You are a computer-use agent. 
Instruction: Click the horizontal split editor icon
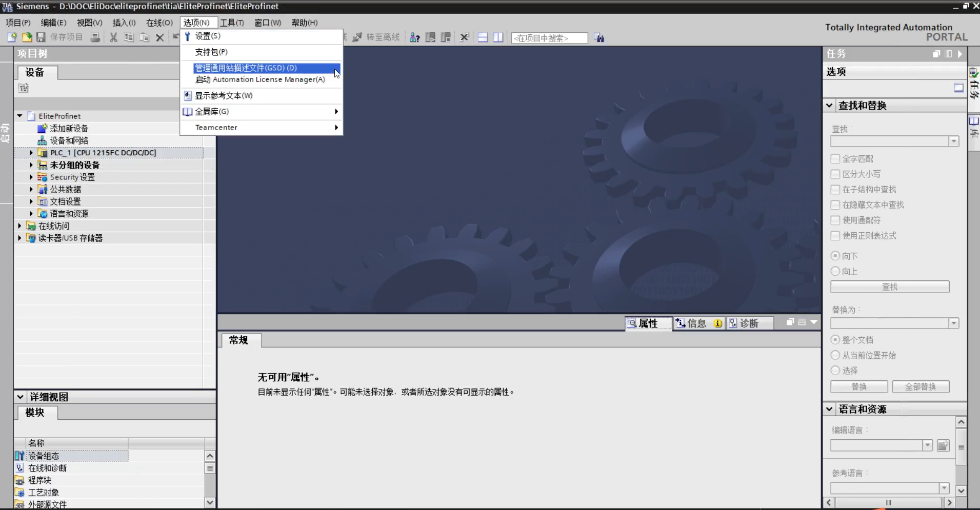point(483,37)
